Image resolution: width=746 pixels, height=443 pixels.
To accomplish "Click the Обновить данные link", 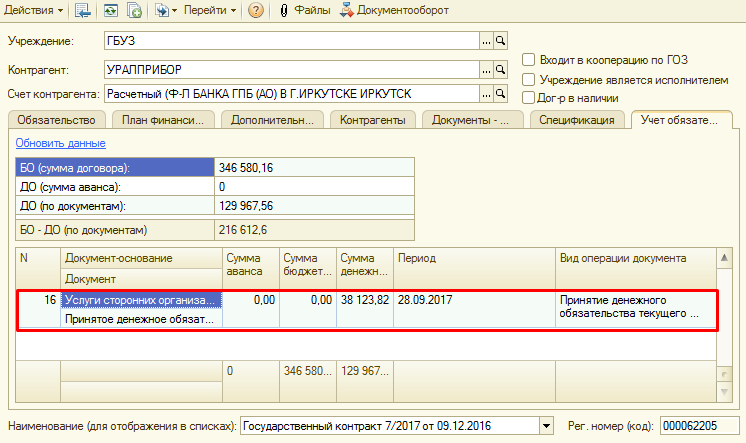I will click(60, 143).
